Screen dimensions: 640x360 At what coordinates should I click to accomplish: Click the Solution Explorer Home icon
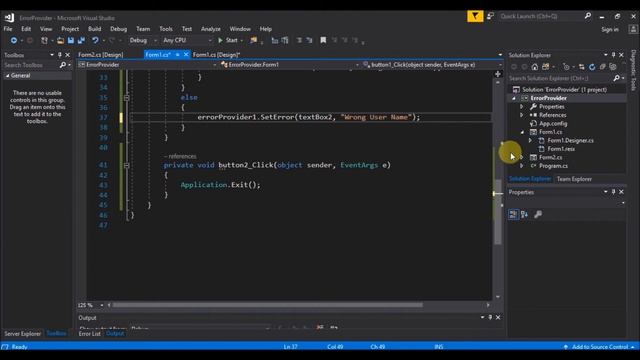535,67
